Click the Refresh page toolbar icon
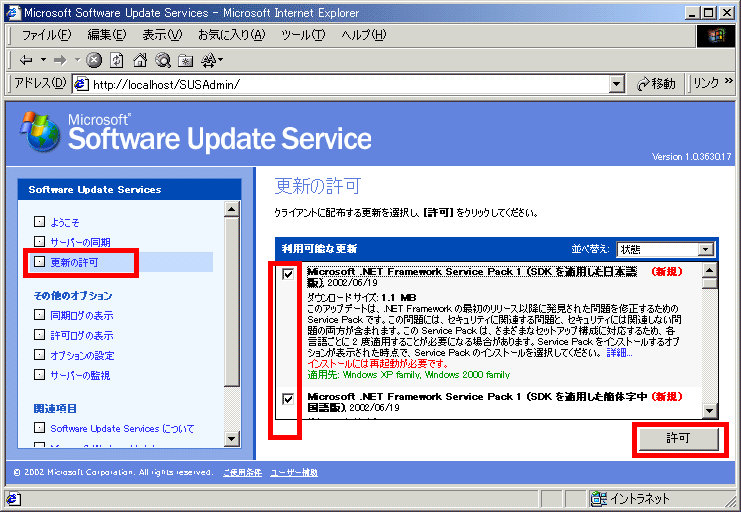 (116, 60)
